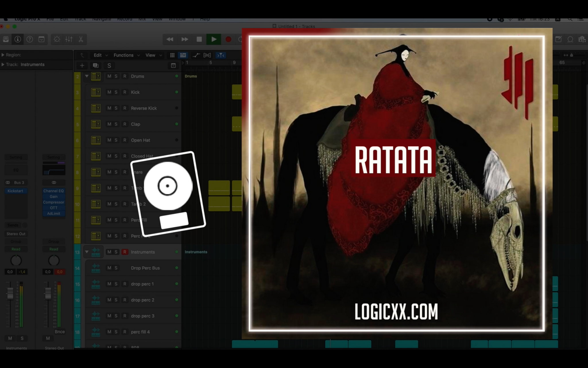The height and width of the screenshot is (368, 588).
Task: Open the Library panel icon
Action: click(x=6, y=39)
